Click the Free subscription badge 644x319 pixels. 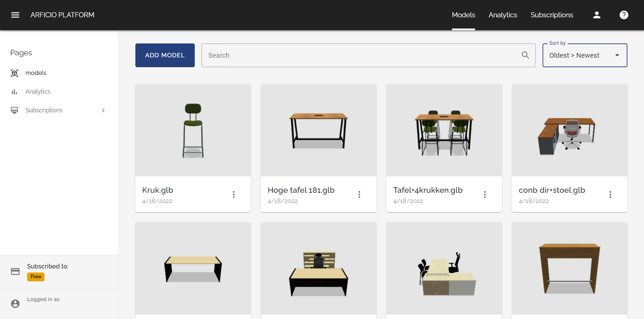(x=36, y=277)
